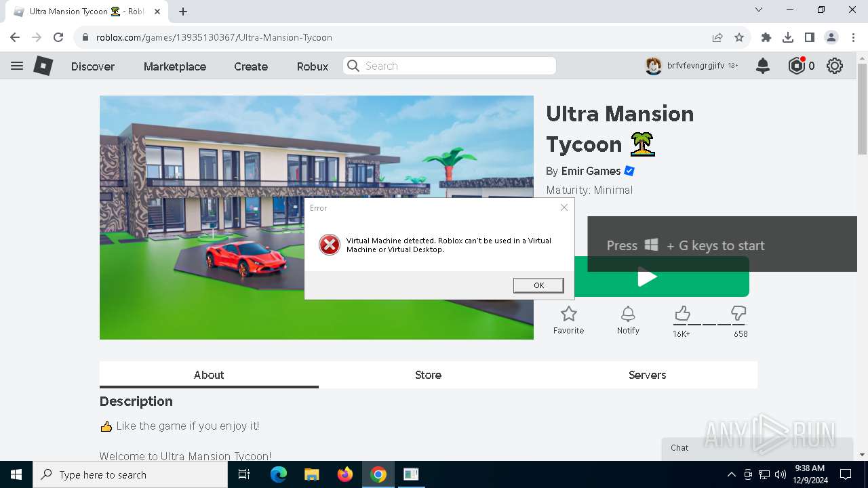Reload the page
Screen dimensions: 868x488
tap(58, 37)
